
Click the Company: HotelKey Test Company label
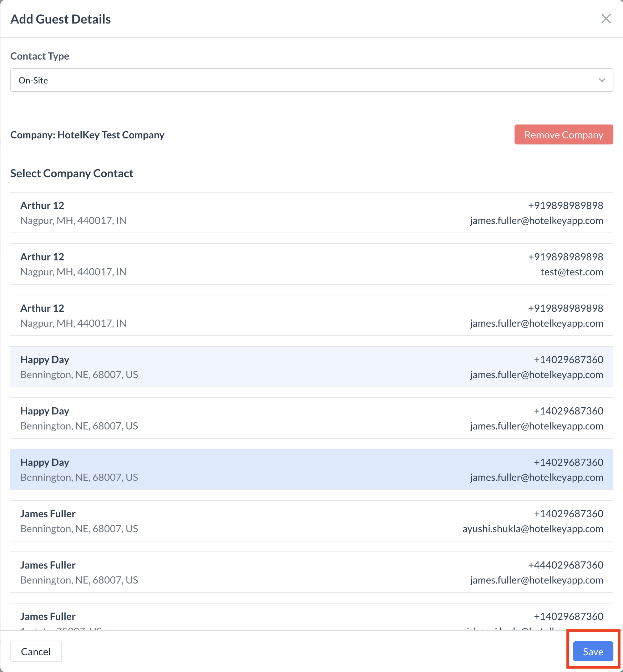(87, 135)
